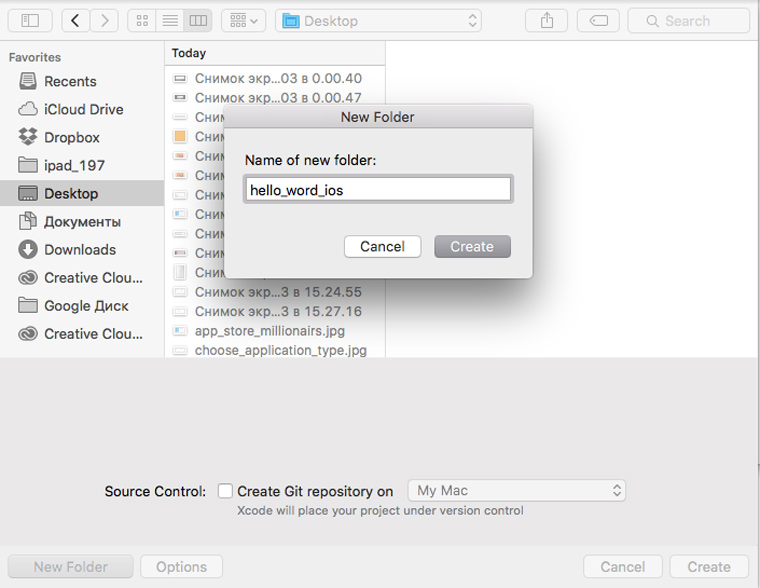Click icon of Снимок экр...3 в 15.24.55
The width and height of the screenshot is (760, 588).
[180, 292]
